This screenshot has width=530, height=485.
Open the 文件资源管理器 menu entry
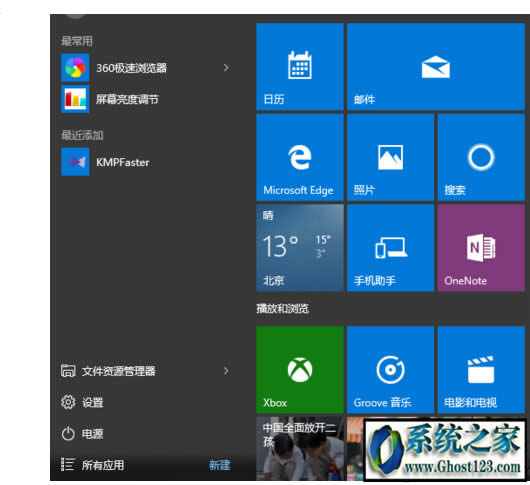tap(119, 371)
